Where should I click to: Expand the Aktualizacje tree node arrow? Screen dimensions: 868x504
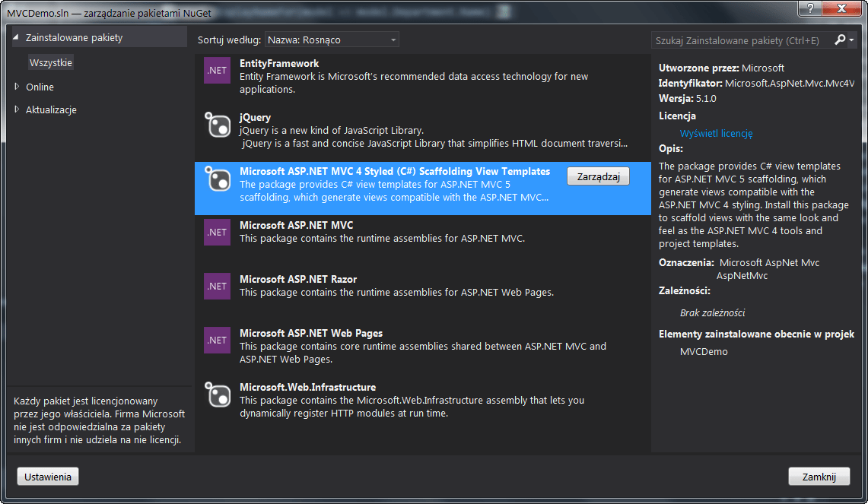tap(17, 109)
